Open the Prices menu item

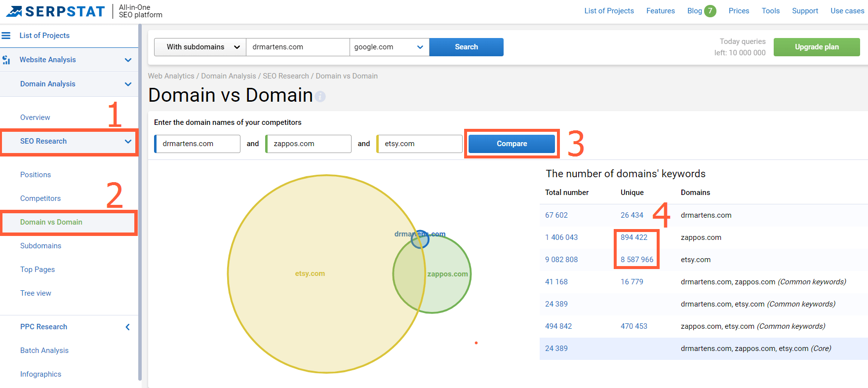click(739, 11)
